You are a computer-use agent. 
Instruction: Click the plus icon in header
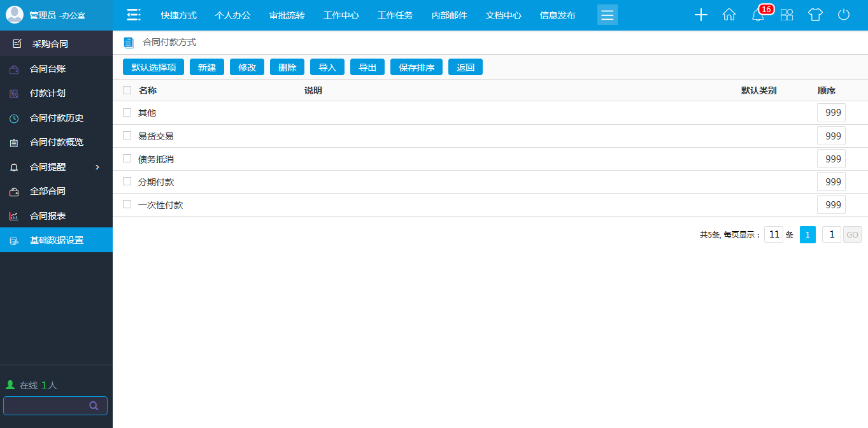pos(701,15)
